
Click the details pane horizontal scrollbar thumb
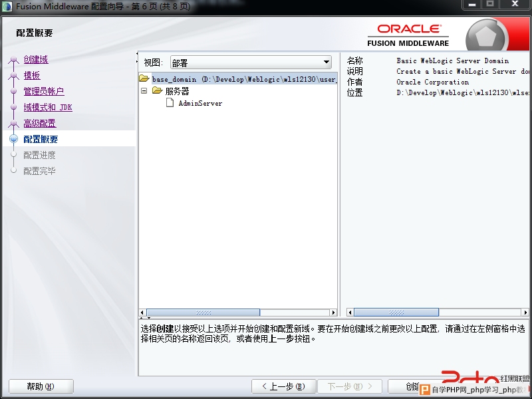[396, 312]
